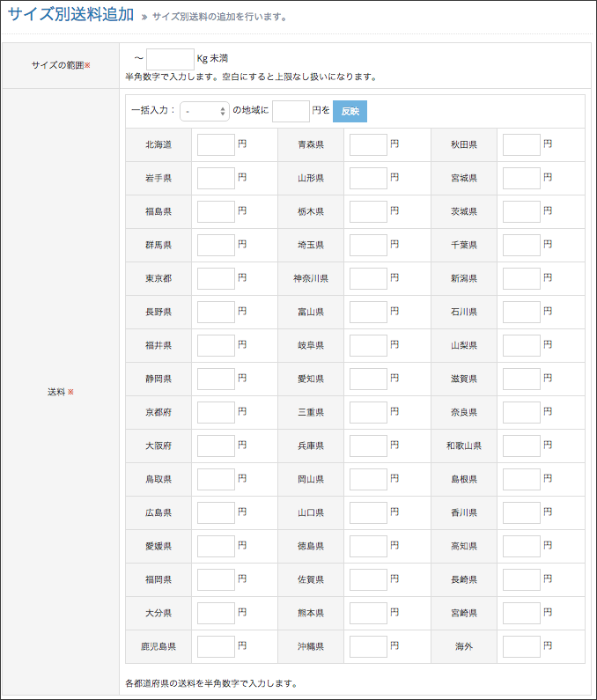Click the 岡山県 fee field
The width and height of the screenshot is (597, 700).
368,480
